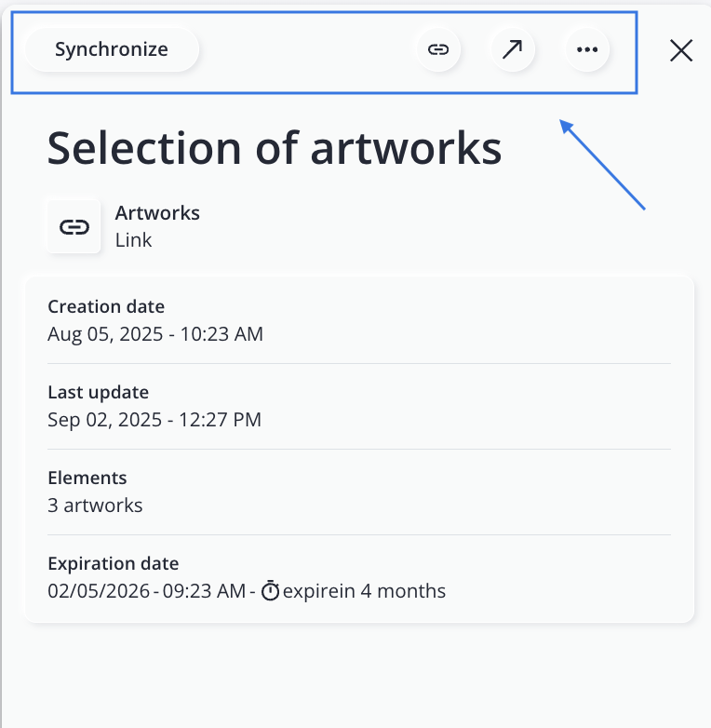Select the "Selection of artworks" title
This screenshot has height=728, width=711.
(275, 147)
